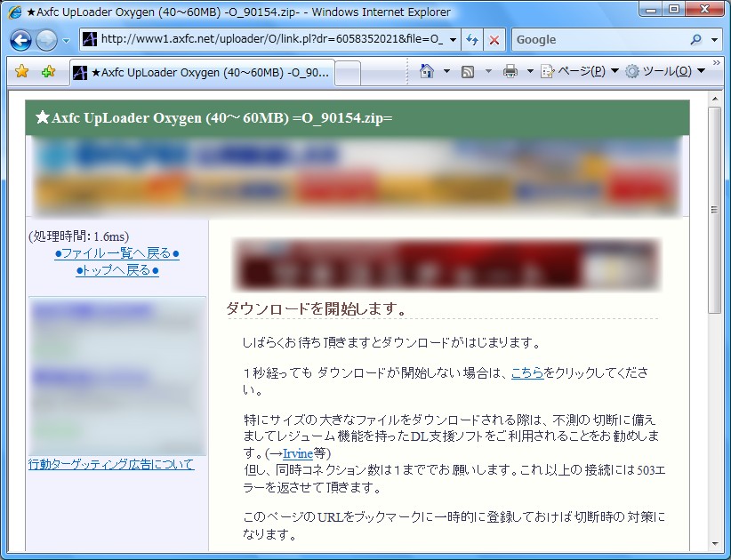Click the green Axfc UpLoader Oxygen page header
This screenshot has width=731, height=560.
tap(357, 118)
